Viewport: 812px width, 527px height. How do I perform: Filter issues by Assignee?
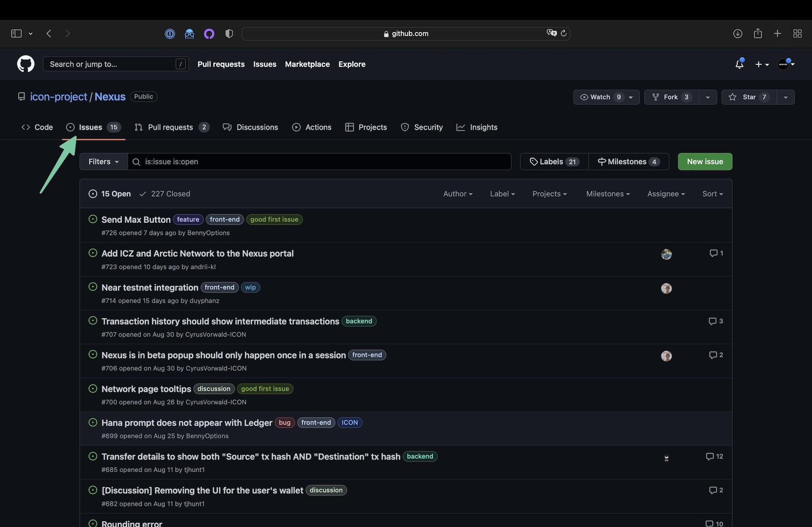(666, 194)
